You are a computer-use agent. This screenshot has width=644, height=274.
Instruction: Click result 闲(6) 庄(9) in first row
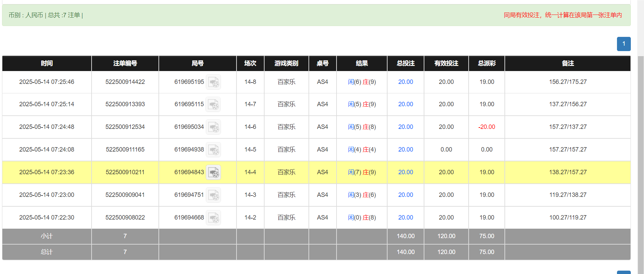click(362, 82)
